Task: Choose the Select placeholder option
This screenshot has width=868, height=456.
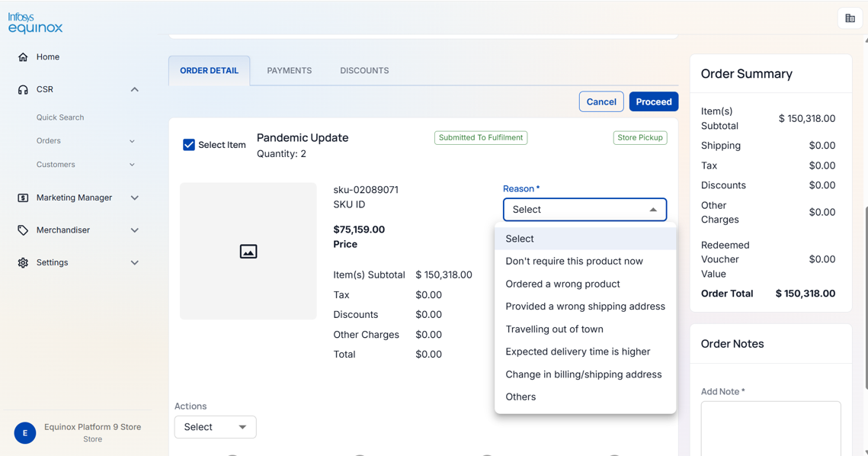Action: point(585,239)
